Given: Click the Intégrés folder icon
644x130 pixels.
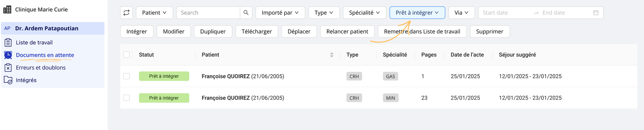Looking at the screenshot, I should tap(8, 80).
